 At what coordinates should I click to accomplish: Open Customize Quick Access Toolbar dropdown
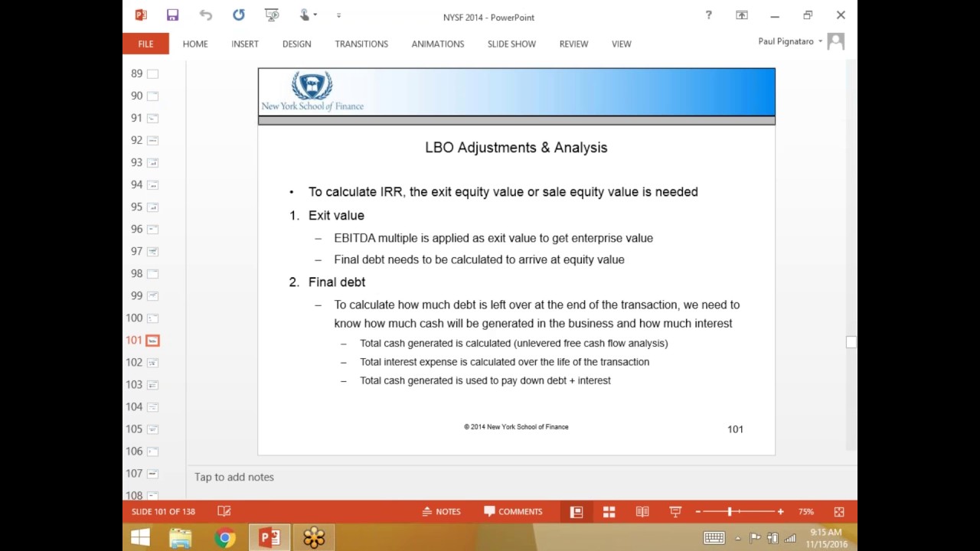(x=338, y=15)
